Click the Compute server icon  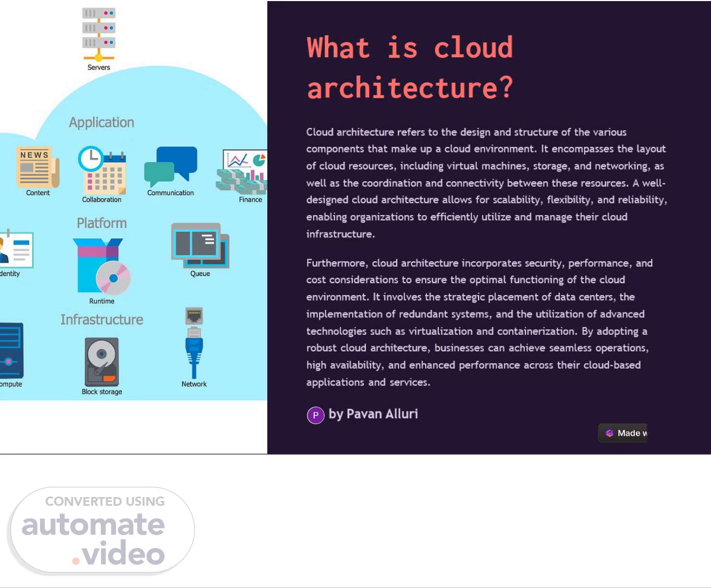point(11,351)
